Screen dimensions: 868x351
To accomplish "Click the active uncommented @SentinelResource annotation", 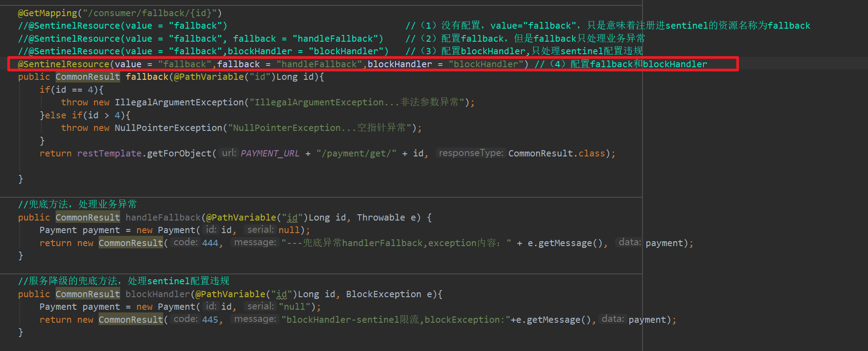I will pyautogui.click(x=64, y=64).
